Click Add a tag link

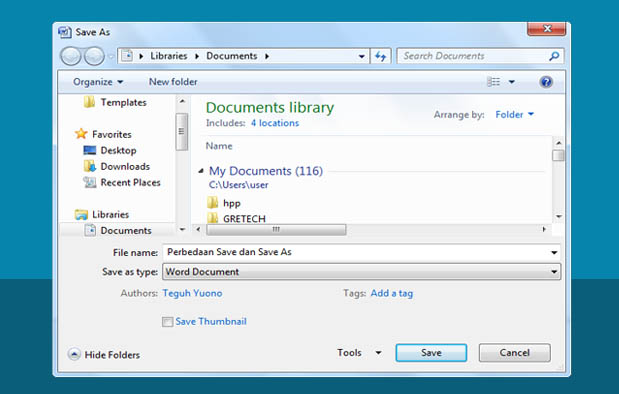tap(392, 293)
